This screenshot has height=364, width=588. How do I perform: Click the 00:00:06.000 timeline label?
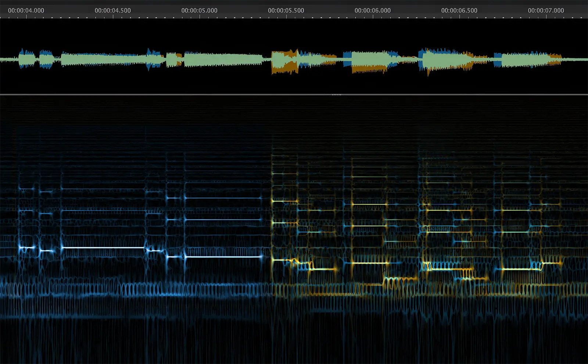click(x=373, y=11)
